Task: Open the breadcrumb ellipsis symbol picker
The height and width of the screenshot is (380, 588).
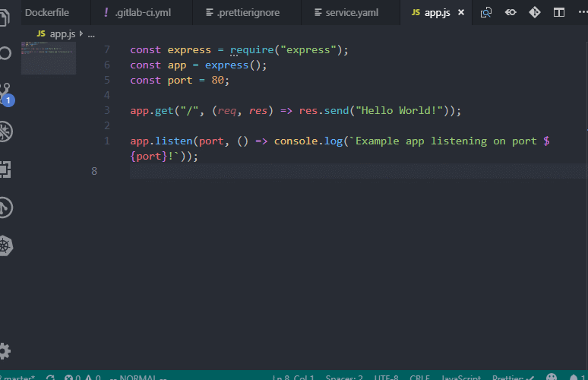Action: pos(91,35)
